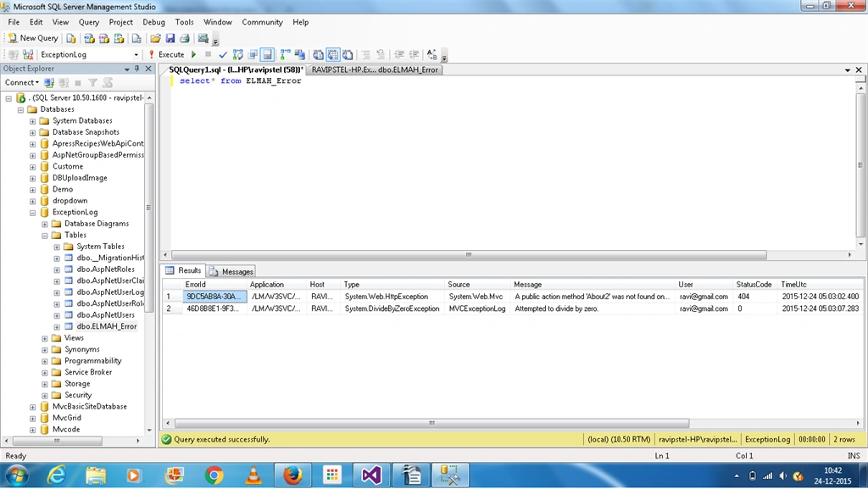Screen dimensions: 868x489
Task: Expand the Views folder node
Action: [45, 338]
